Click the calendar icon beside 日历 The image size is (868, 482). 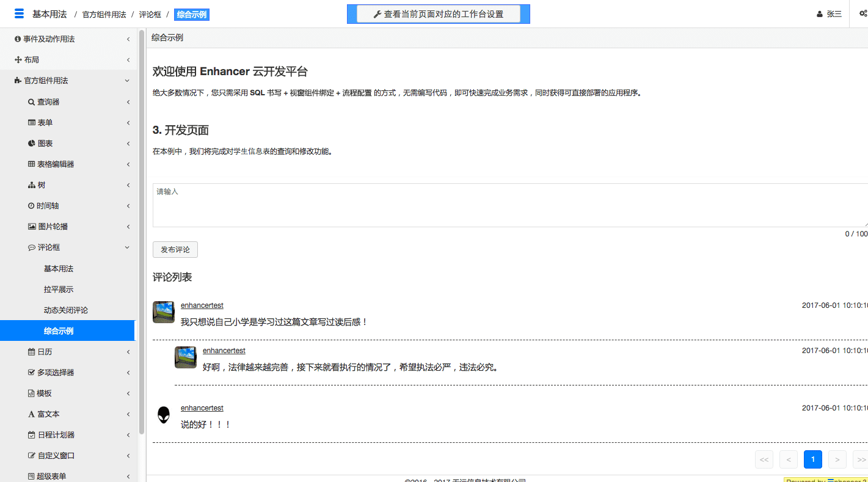32,352
